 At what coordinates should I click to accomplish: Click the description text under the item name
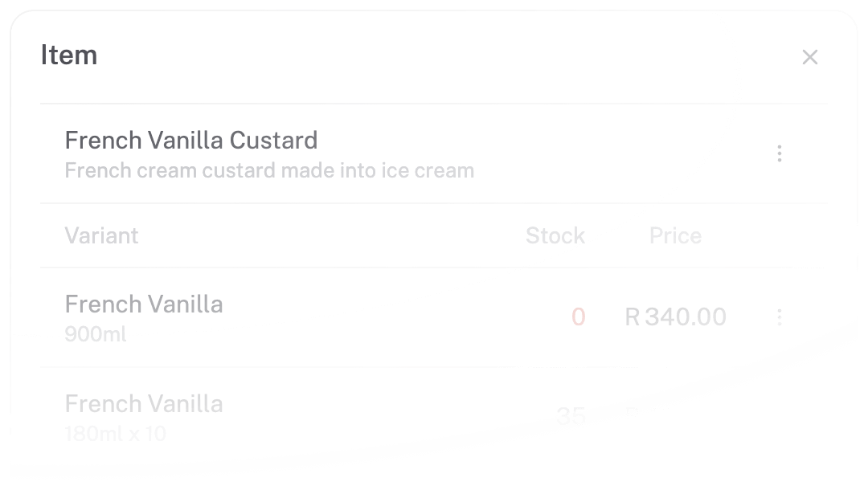[x=269, y=170]
